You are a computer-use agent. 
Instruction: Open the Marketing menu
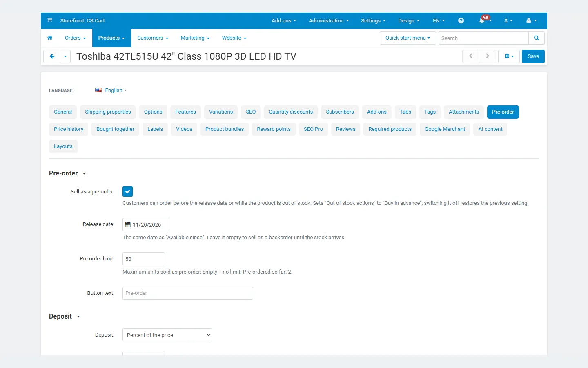195,38
